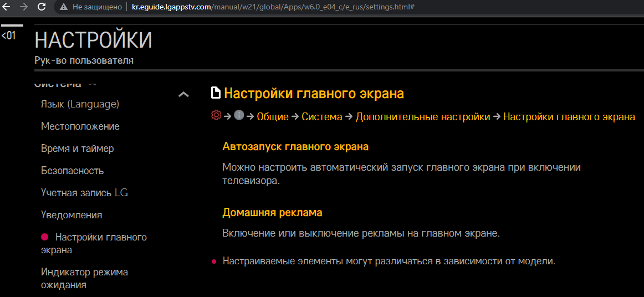Open 'Уведомления' in the sidebar
Image resolution: width=644 pixels, height=297 pixels.
[x=71, y=215]
